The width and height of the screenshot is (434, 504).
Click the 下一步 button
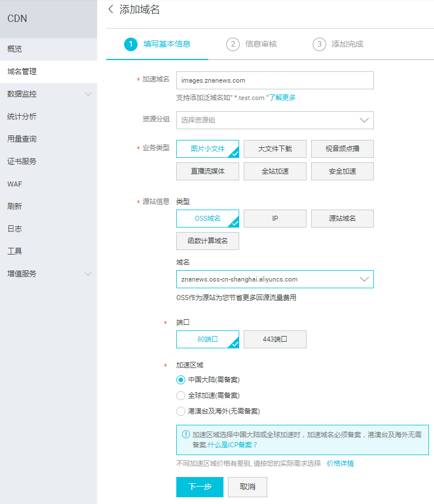click(x=199, y=487)
